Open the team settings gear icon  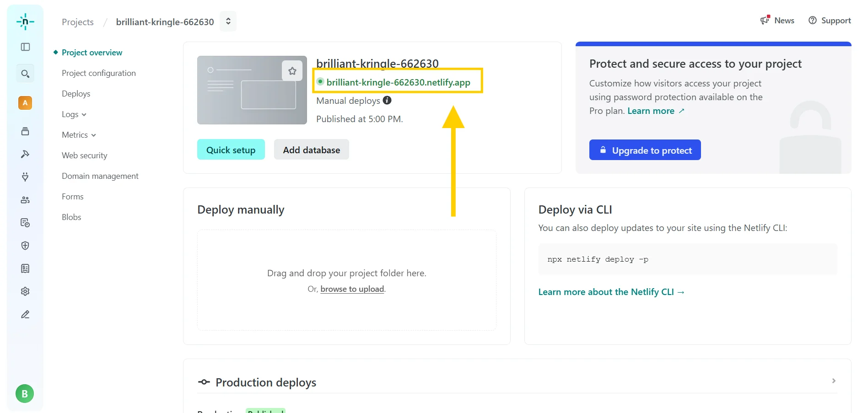(25, 291)
